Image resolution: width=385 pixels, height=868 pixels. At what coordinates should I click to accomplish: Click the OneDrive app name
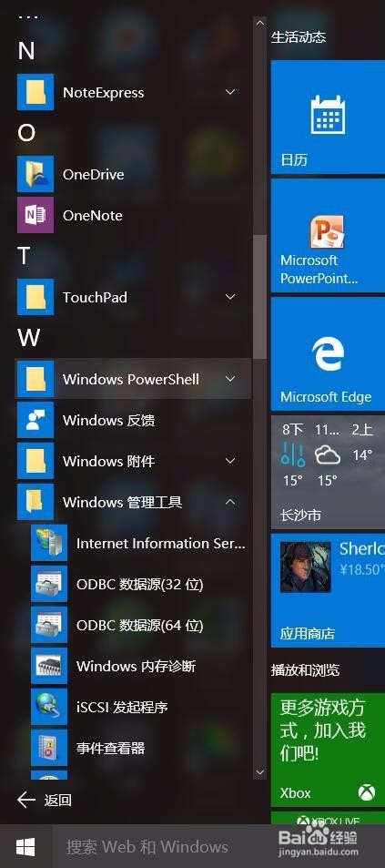[94, 174]
